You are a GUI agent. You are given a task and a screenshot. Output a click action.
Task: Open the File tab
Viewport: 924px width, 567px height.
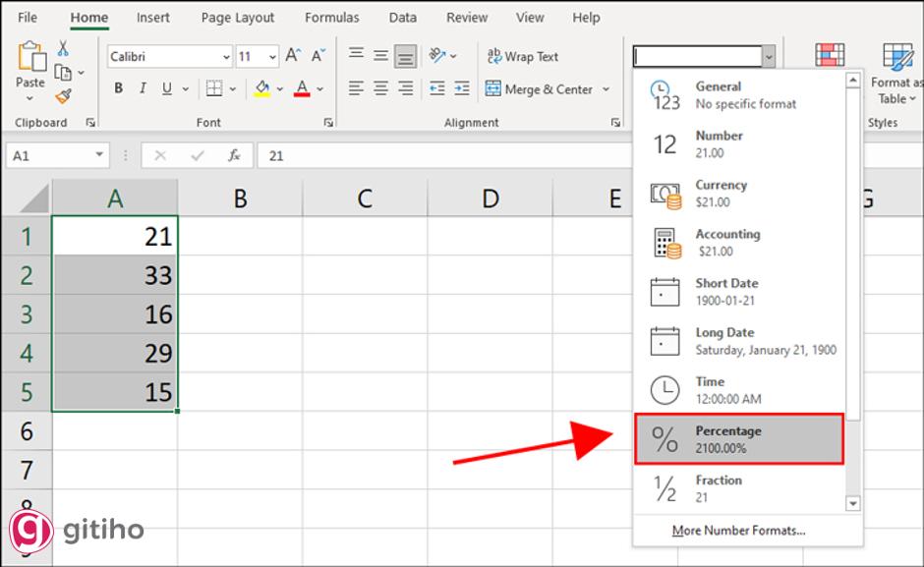point(28,18)
